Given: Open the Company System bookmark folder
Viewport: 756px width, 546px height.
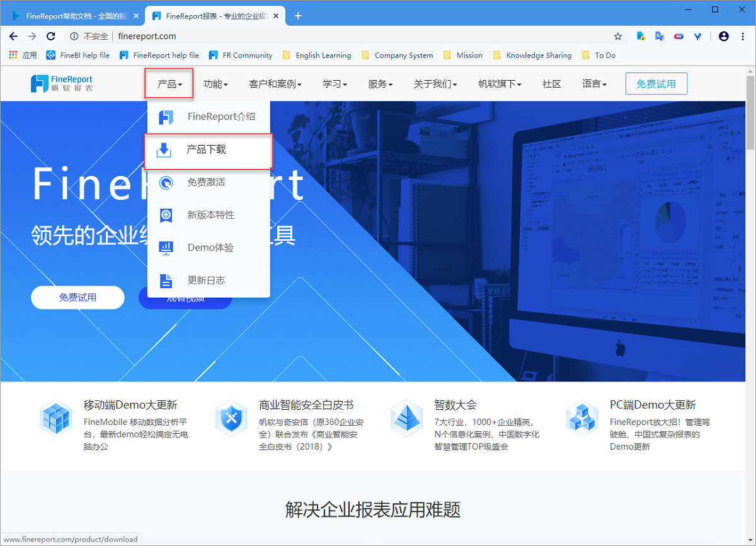Looking at the screenshot, I should (x=397, y=55).
